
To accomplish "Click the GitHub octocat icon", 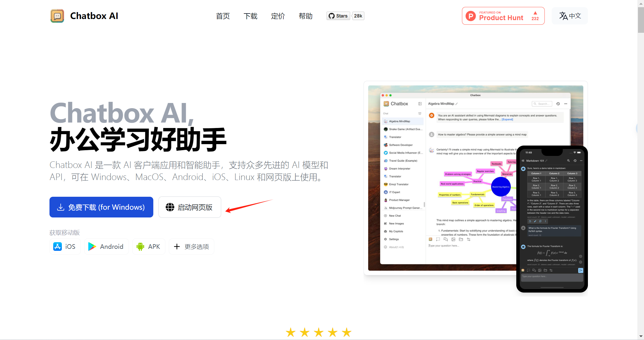I will pos(332,16).
